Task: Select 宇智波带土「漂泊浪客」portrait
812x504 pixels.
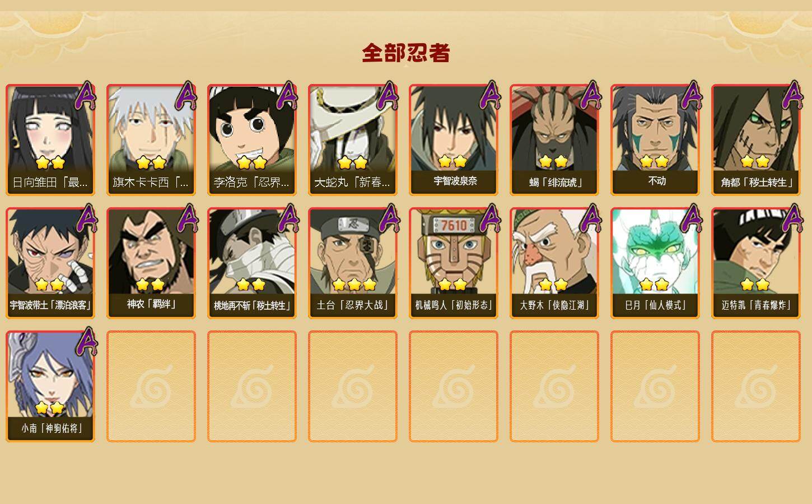Action: tap(50, 263)
